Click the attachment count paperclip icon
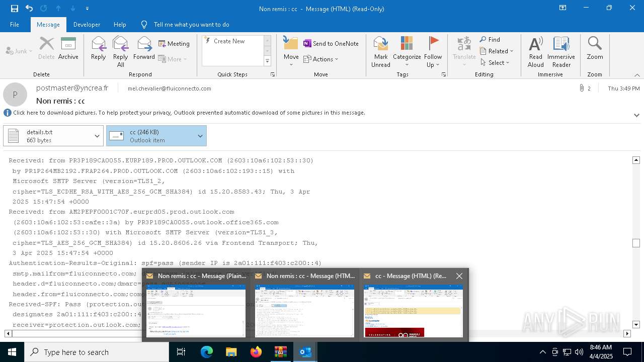The width and height of the screenshot is (644, 362). [582, 88]
